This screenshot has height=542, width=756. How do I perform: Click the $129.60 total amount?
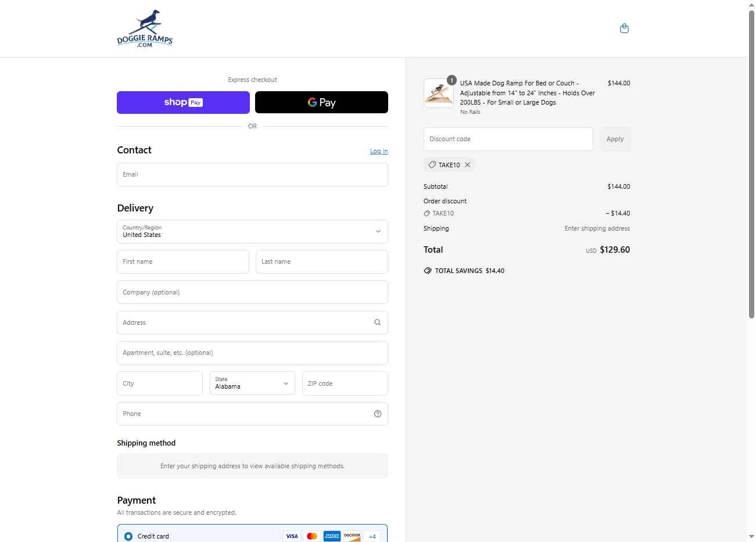coord(615,250)
